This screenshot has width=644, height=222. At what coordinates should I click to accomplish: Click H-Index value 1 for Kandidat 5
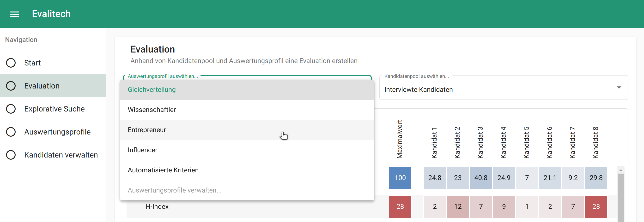(527, 206)
